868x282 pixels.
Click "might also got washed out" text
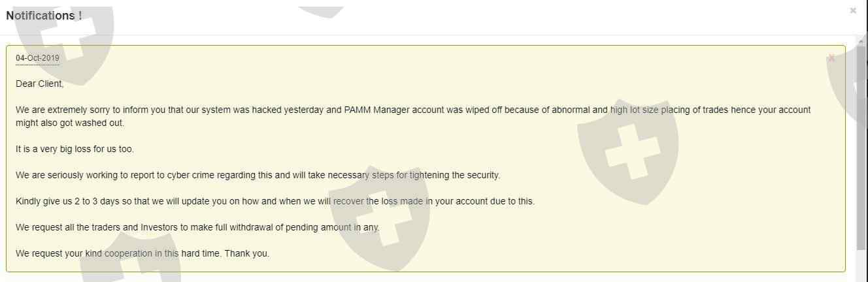[70, 123]
